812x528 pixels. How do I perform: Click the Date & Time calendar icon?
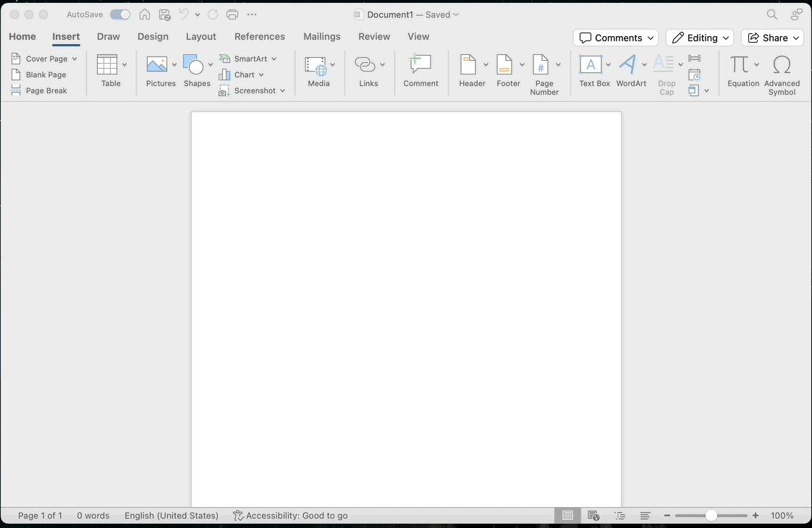(x=695, y=74)
